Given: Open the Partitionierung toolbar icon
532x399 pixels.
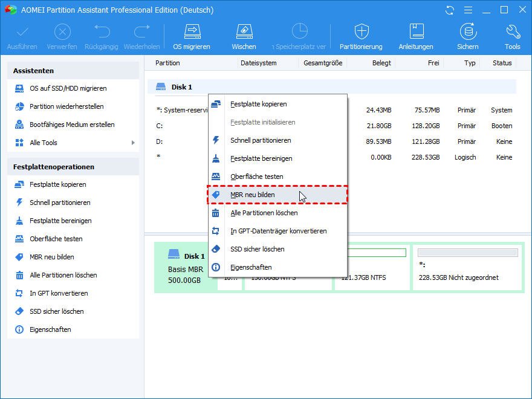Looking at the screenshot, I should point(361,36).
